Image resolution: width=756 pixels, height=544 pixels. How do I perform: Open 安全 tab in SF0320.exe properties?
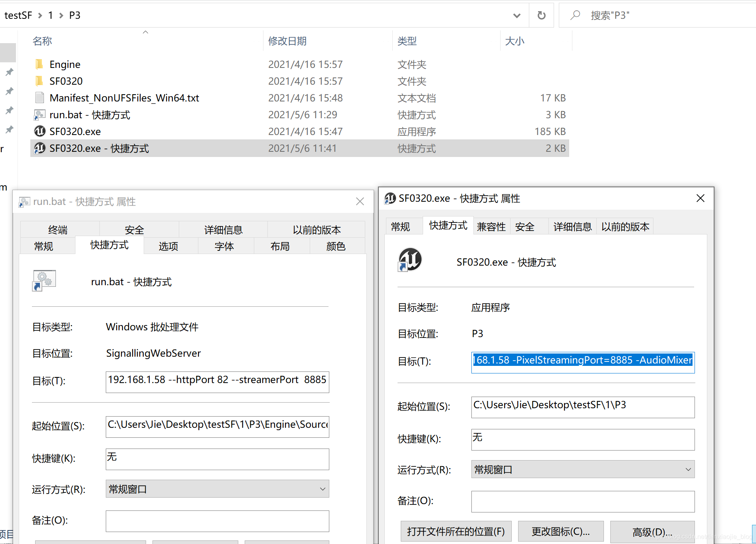[529, 226]
